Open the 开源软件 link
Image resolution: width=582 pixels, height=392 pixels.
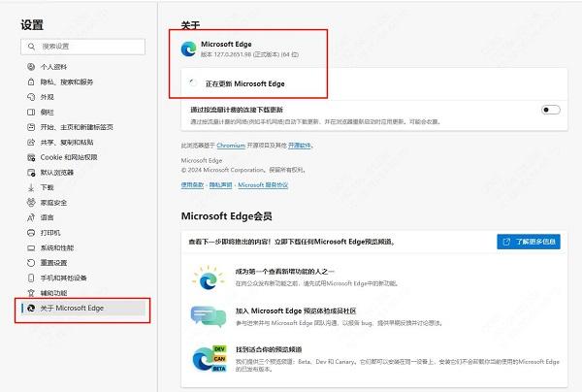click(x=299, y=146)
